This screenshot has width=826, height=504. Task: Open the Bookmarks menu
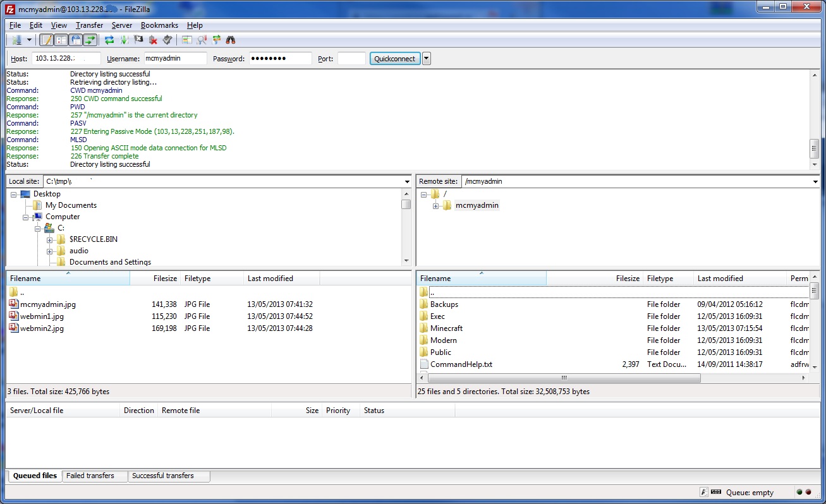159,25
